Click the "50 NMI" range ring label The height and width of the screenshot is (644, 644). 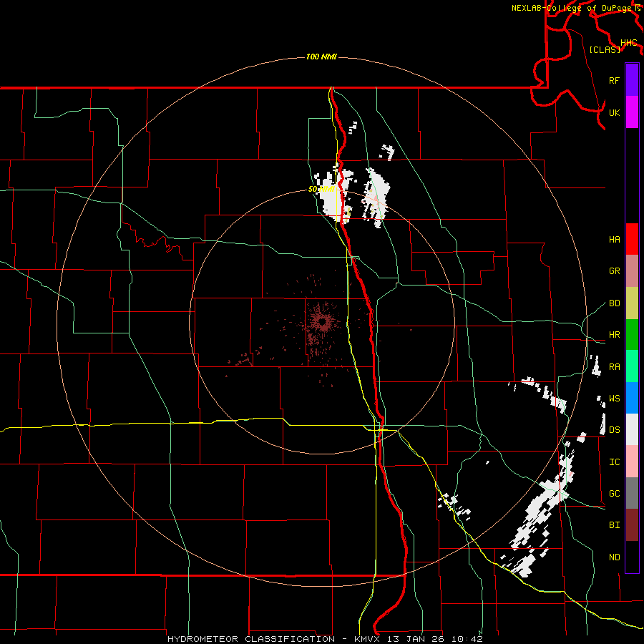(x=321, y=189)
